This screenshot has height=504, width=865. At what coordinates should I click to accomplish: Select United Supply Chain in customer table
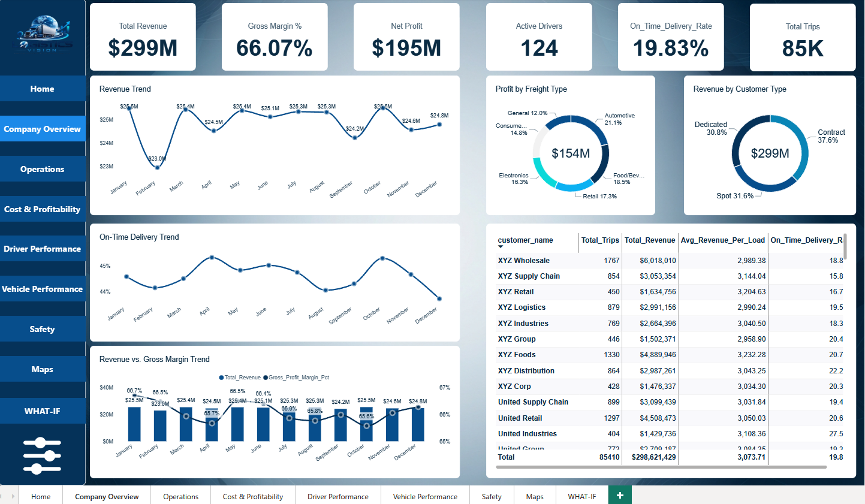(x=533, y=402)
